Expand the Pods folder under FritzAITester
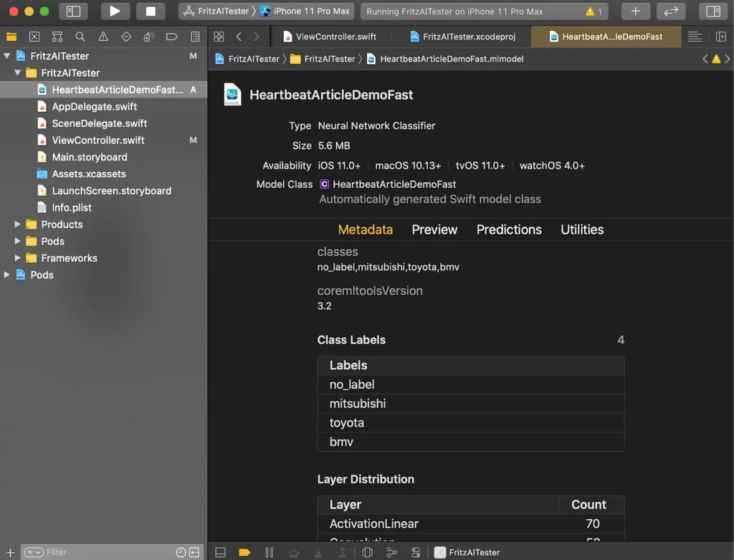This screenshot has width=734, height=560. [x=18, y=241]
